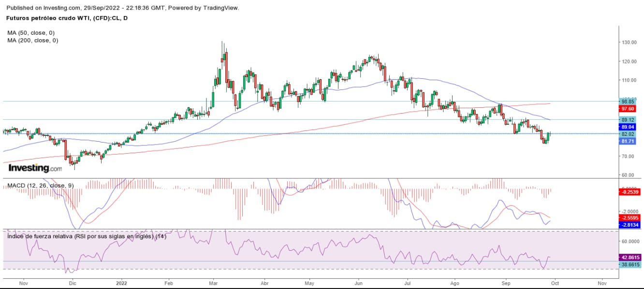The height and width of the screenshot is (289, 644).
Task: Click the 70.00 price axis value
Action: coord(628,156)
